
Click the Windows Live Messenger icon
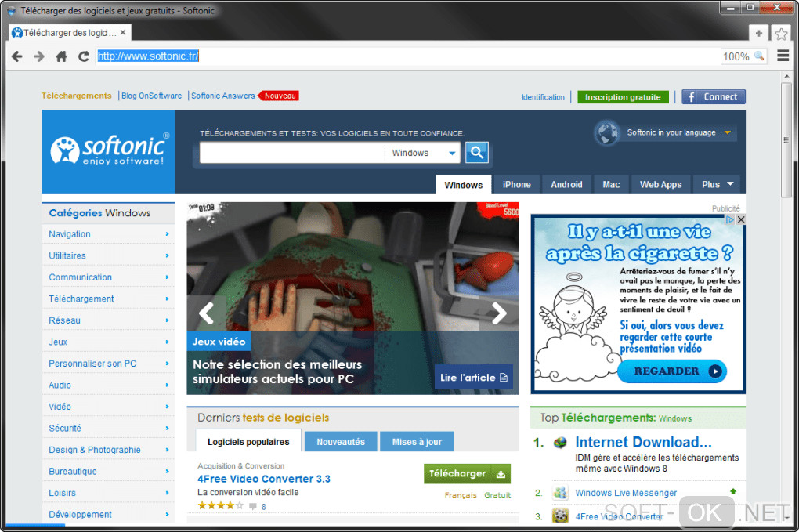coord(561,492)
